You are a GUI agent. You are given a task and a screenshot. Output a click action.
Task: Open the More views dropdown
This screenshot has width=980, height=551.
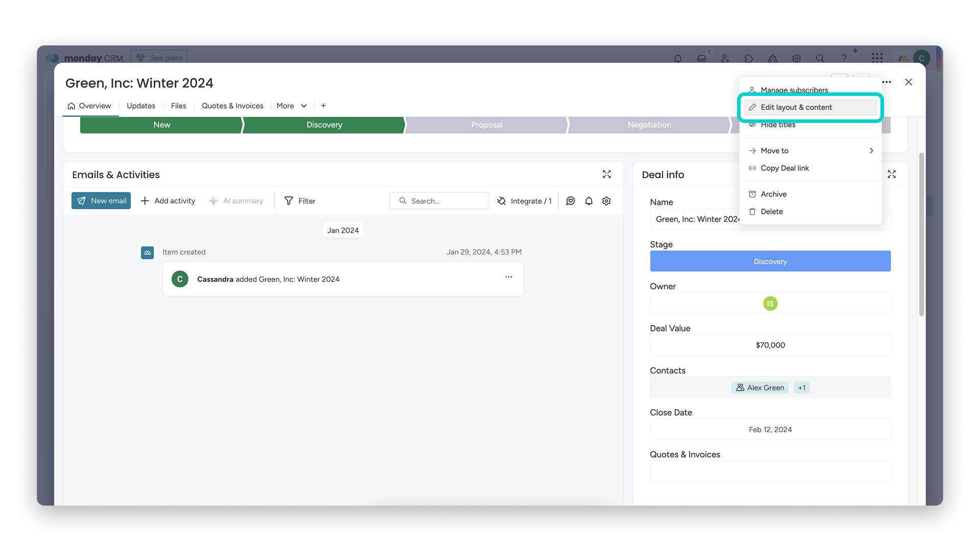point(292,106)
